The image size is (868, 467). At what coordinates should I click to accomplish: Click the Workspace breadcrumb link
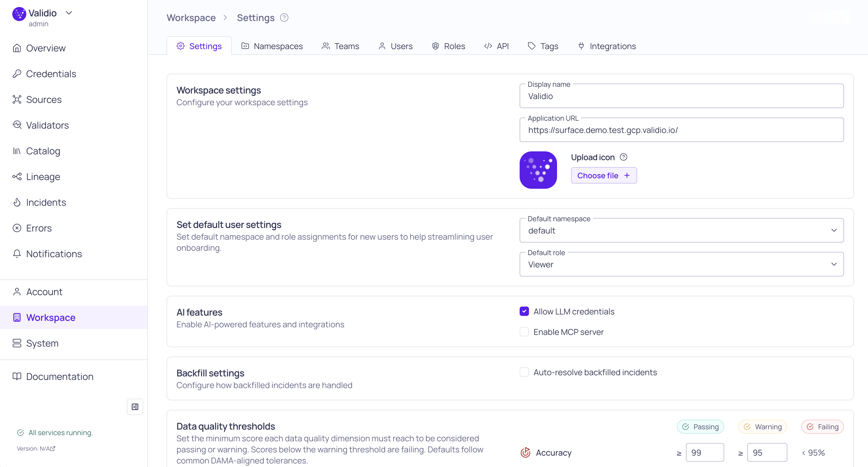(191, 18)
